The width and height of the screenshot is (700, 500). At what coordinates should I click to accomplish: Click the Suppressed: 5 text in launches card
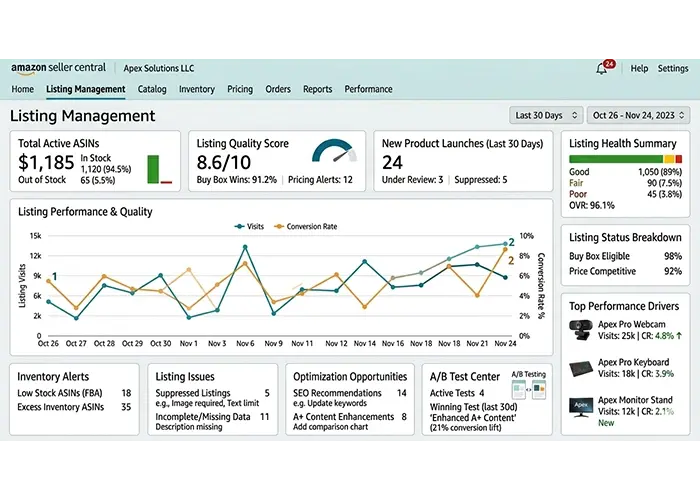pyautogui.click(x=480, y=179)
